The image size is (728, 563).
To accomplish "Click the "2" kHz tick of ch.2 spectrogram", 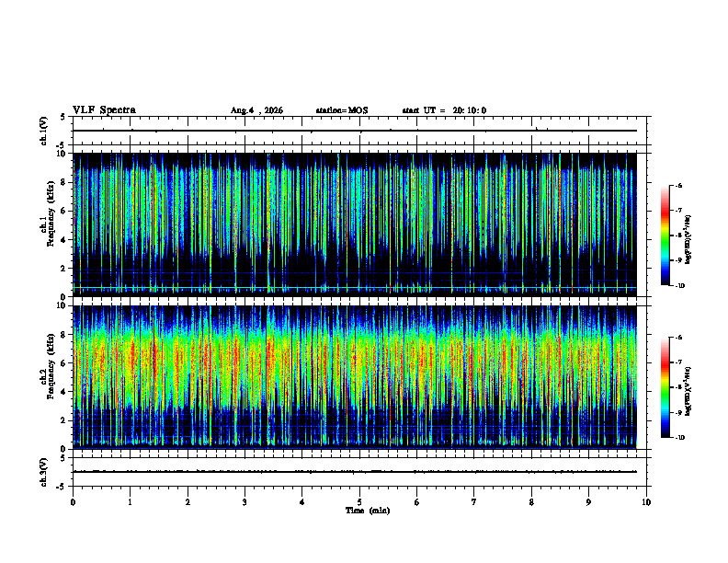I will coord(63,420).
